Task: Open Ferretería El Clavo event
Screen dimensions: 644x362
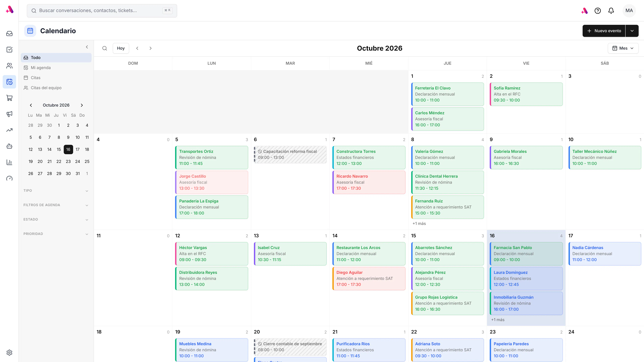Action: 447,94
